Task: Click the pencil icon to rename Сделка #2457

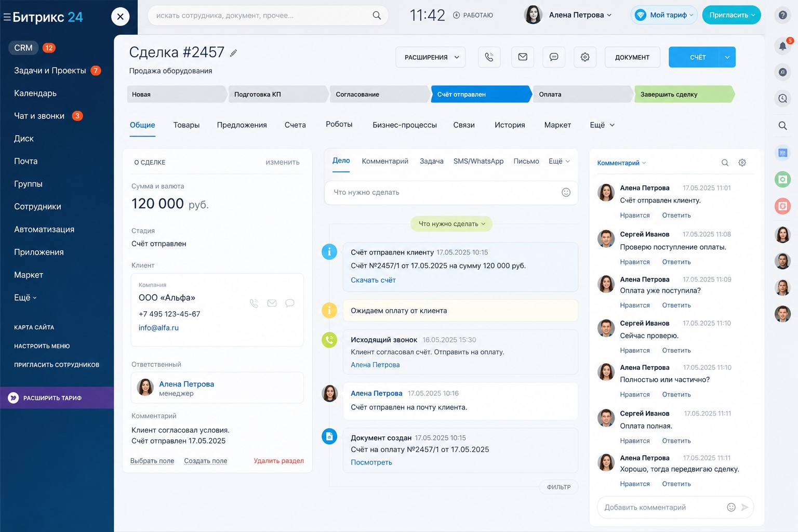Action: [234, 52]
